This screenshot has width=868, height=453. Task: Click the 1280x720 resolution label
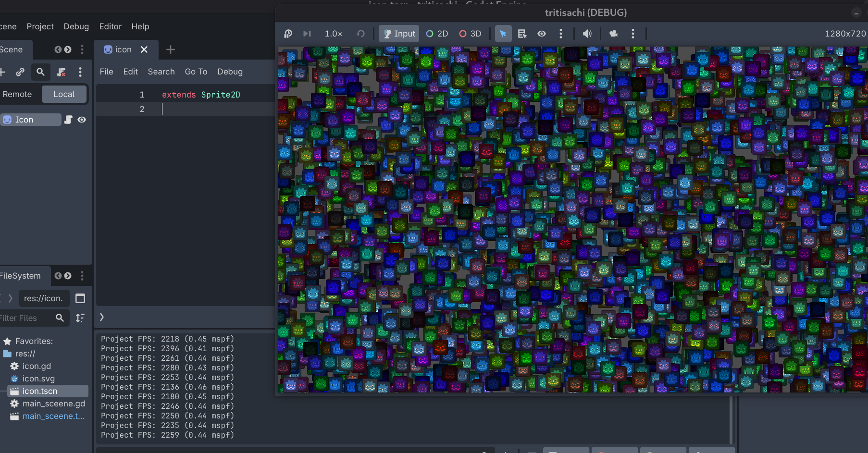coord(845,34)
